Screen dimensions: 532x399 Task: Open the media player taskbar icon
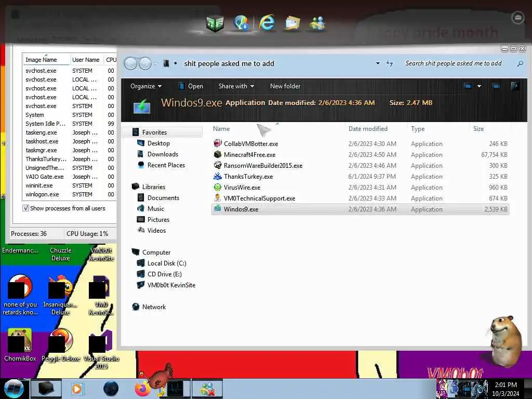(x=77, y=389)
